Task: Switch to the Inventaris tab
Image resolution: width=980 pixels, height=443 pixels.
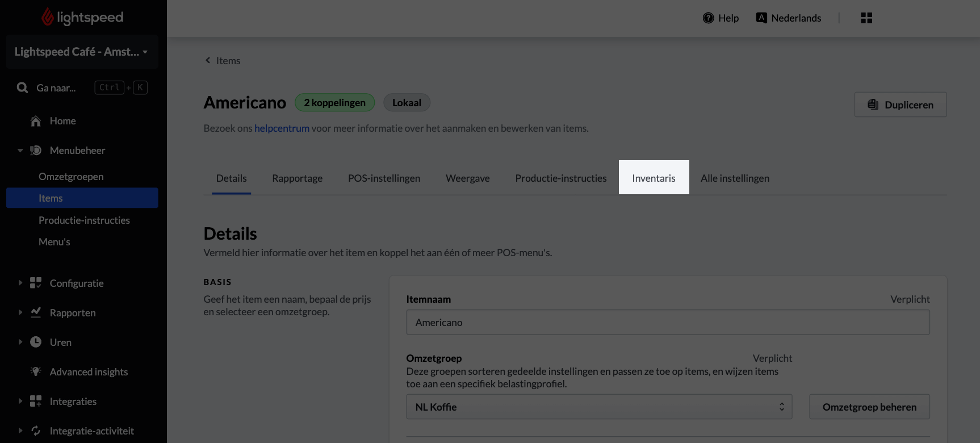Action: (654, 178)
